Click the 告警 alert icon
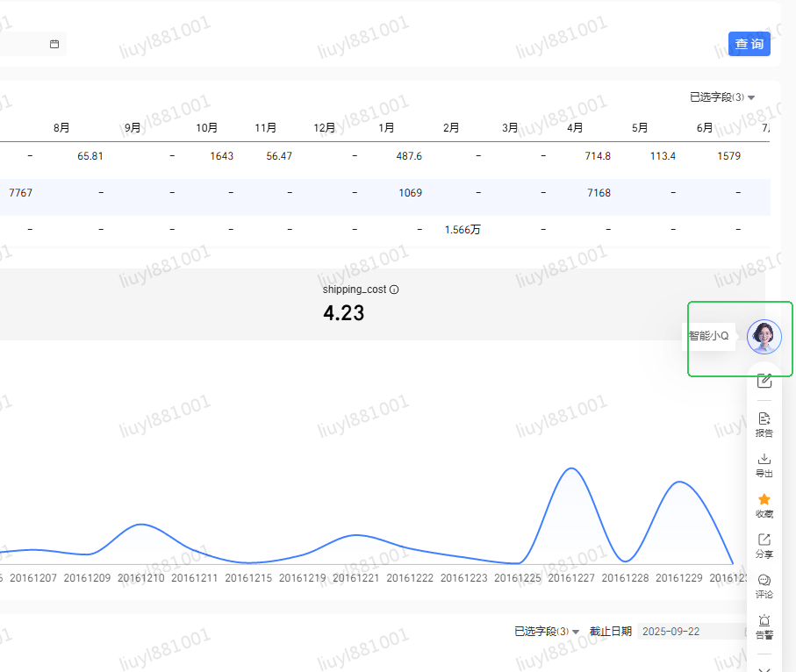This screenshot has width=796, height=672. point(764,626)
